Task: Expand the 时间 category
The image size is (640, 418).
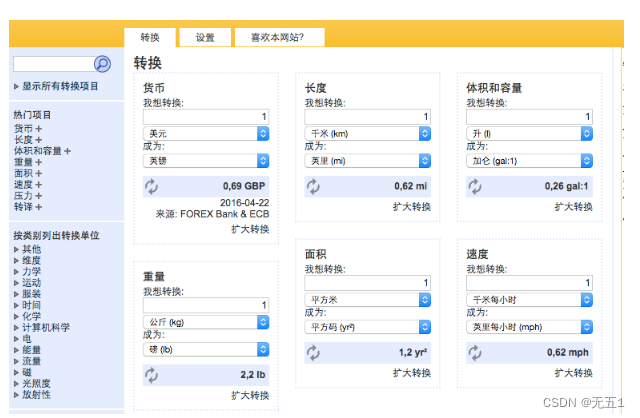Action: (27, 305)
